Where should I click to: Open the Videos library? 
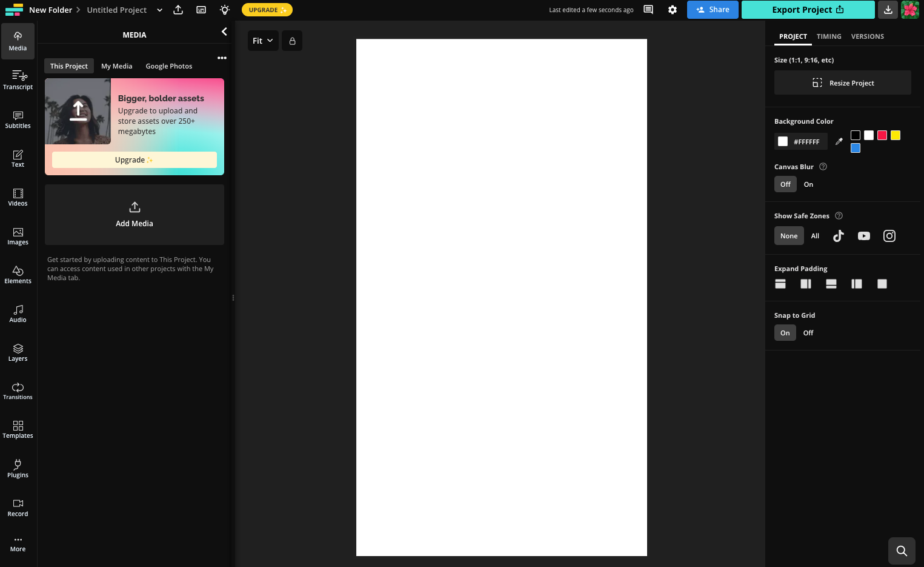18,196
